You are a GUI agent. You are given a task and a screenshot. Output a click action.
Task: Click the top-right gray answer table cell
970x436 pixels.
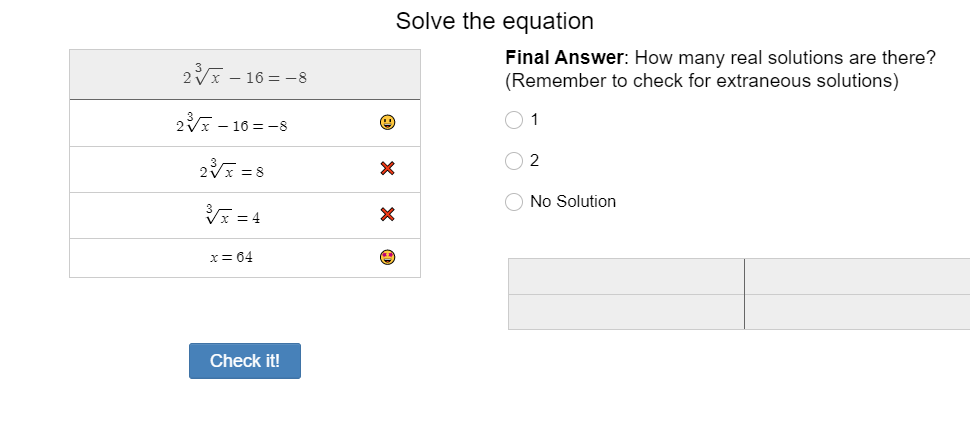coord(857,276)
